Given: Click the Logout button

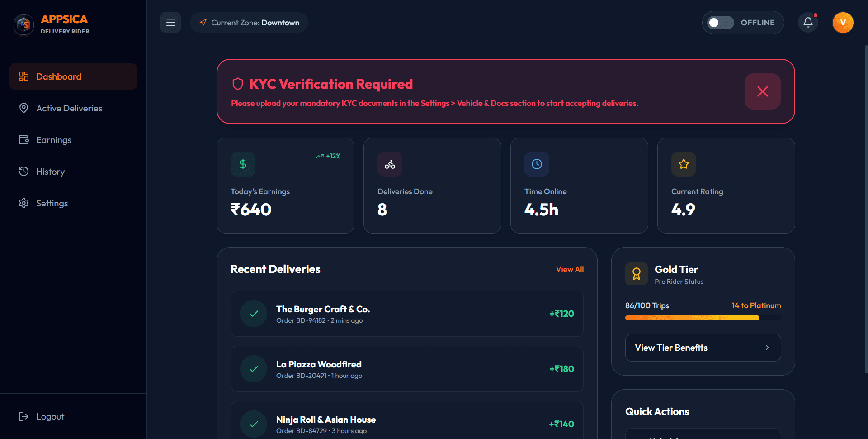Looking at the screenshot, I should (x=42, y=416).
